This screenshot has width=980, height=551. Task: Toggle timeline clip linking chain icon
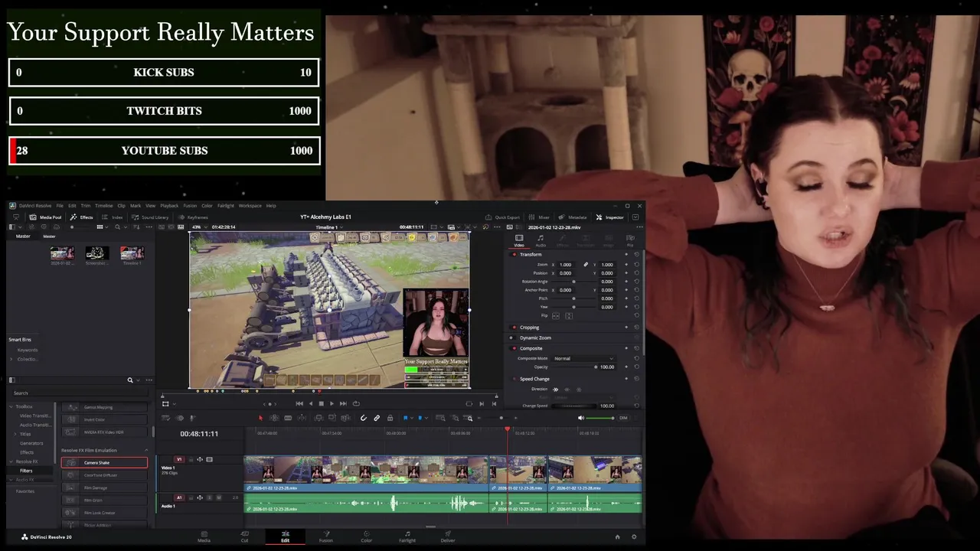tap(377, 418)
